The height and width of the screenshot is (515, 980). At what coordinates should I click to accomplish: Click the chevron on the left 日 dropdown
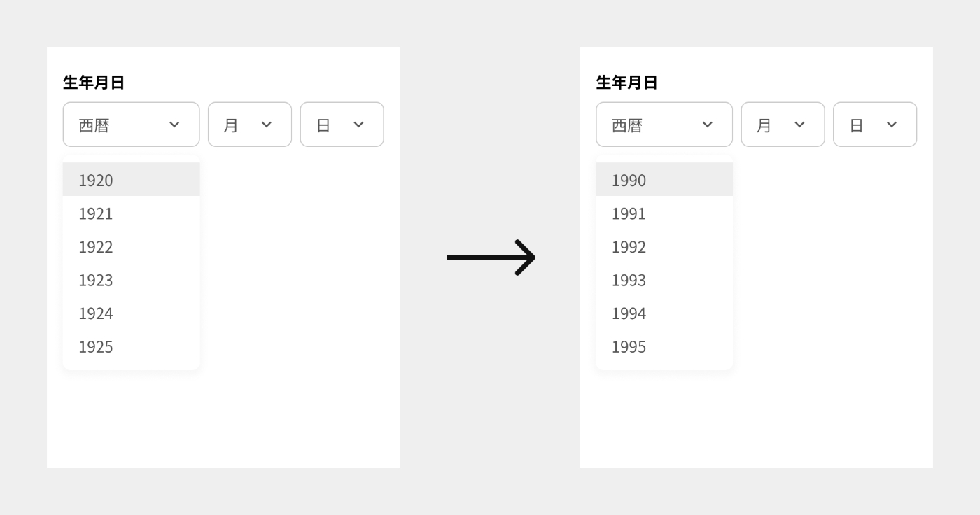click(x=358, y=124)
